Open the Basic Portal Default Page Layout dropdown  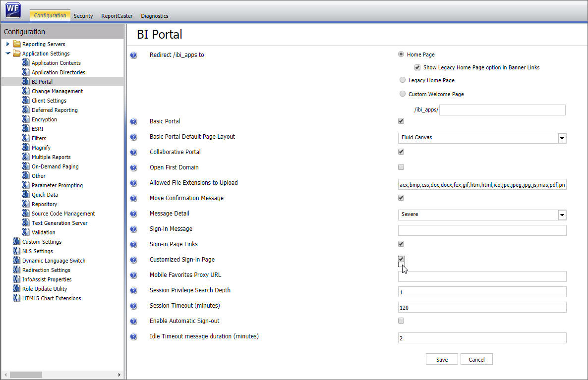pos(562,137)
